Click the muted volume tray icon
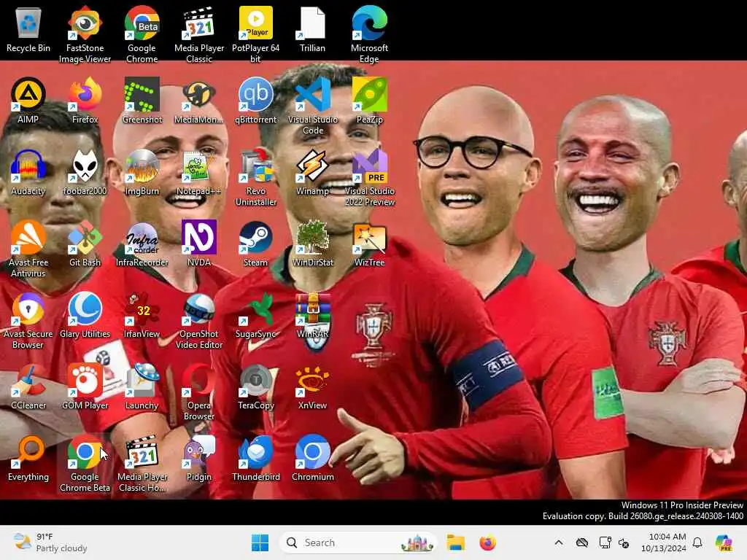Image resolution: width=747 pixels, height=560 pixels. [624, 542]
